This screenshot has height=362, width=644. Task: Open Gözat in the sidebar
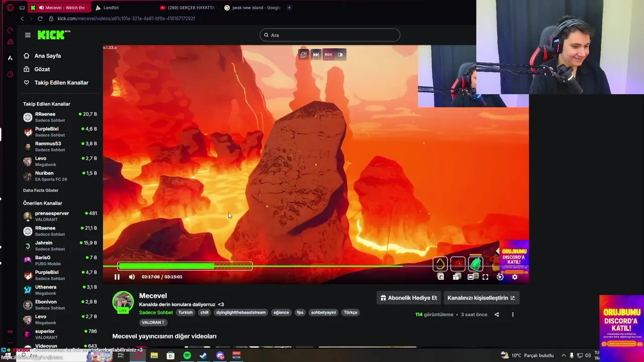[42, 69]
